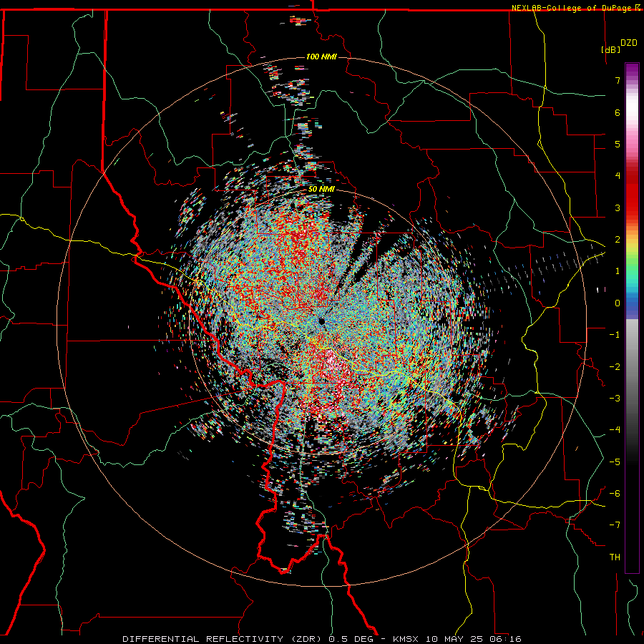This screenshot has width=644, height=644.
Task: Click the -5 value on the color scale
Action: [615, 462]
